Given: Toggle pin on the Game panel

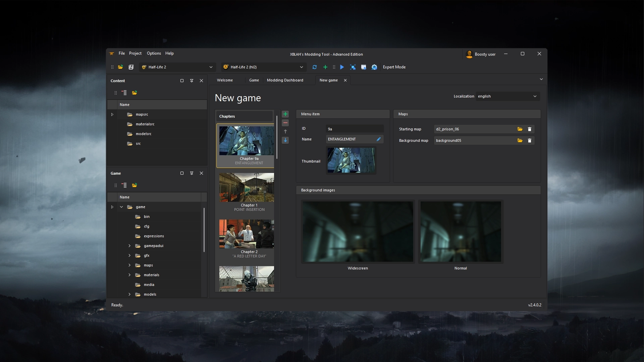Looking at the screenshot, I should (x=192, y=173).
